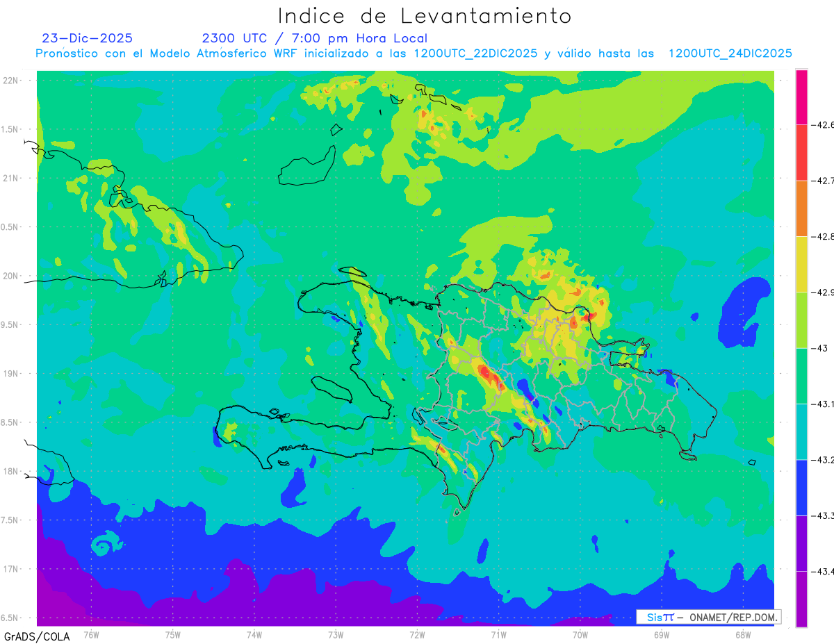This screenshot has height=644, width=834.
Task: Click the color bar value '-42.7'
Action: [822, 181]
